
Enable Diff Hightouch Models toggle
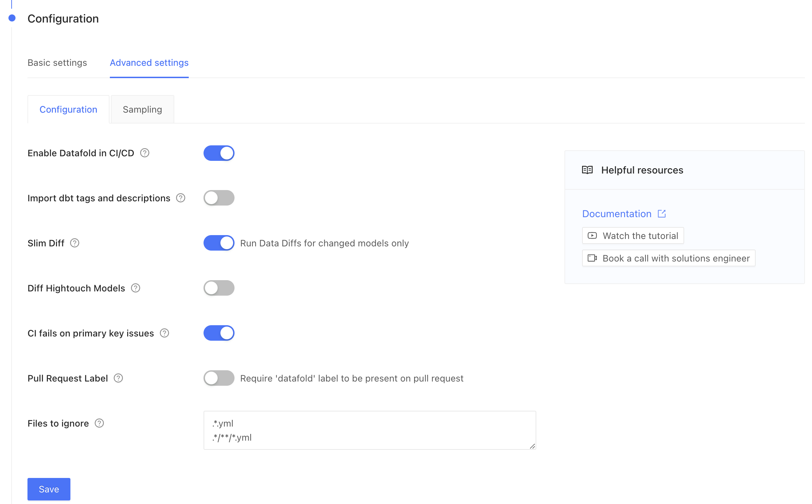[x=219, y=288]
